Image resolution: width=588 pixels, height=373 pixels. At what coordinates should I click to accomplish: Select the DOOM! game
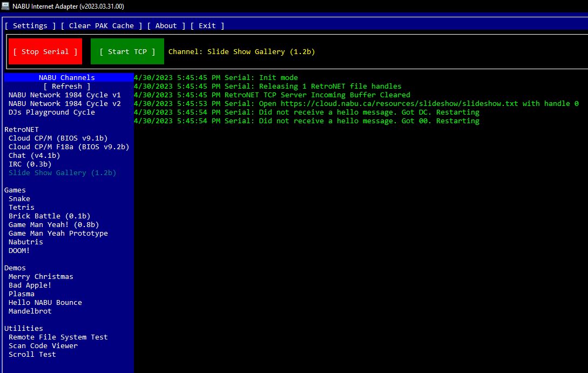click(19, 250)
